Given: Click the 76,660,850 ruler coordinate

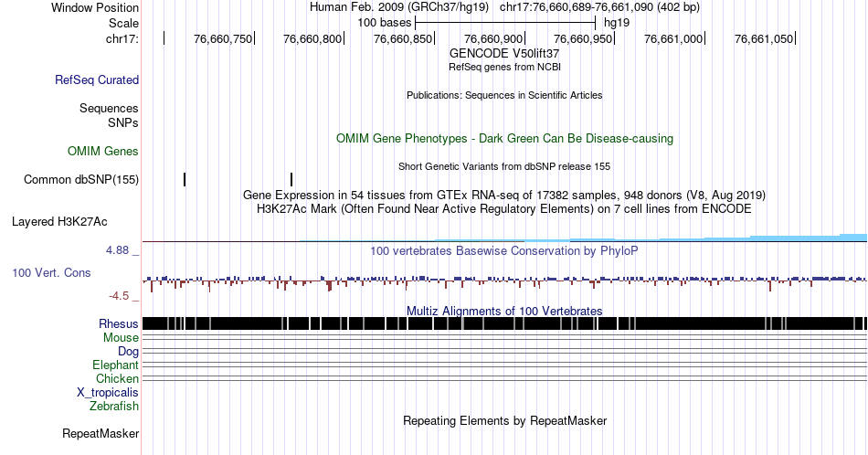Looking at the screenshot, I should coord(403,38).
